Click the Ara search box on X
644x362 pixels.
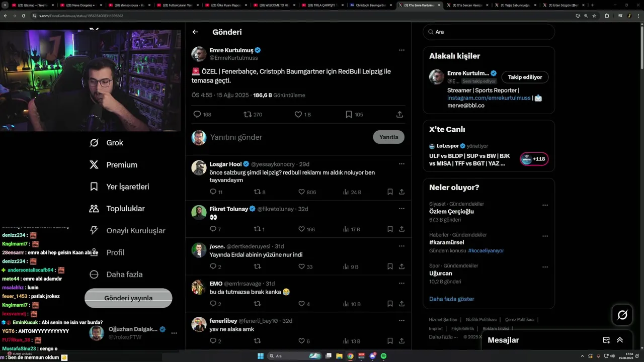tap(489, 32)
